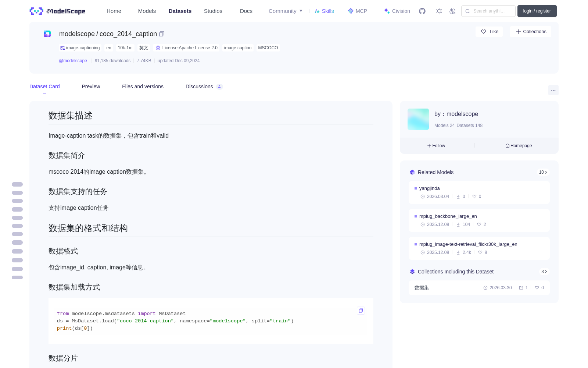Open Docs in navigation

coord(246,11)
